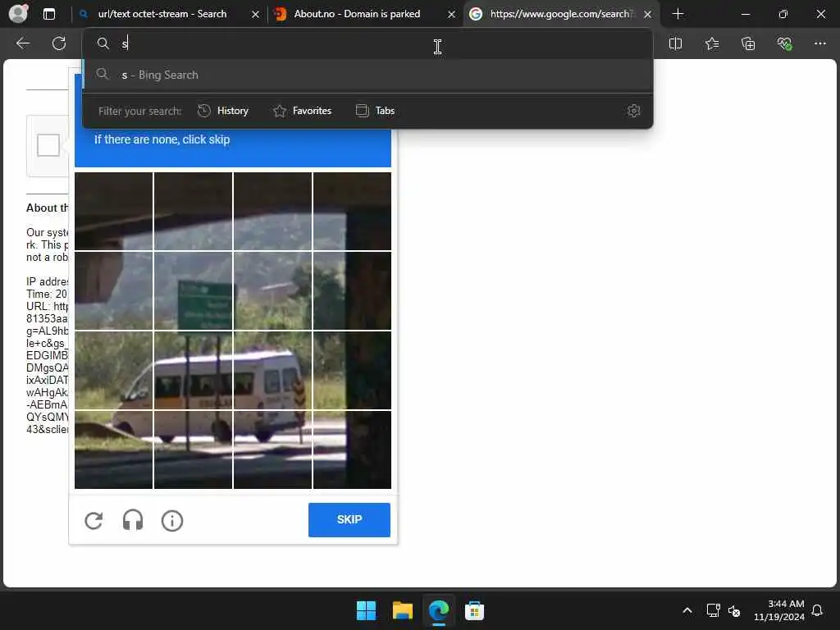This screenshot has height=630, width=840.
Task: Open a new browser tab
Action: [678, 14]
